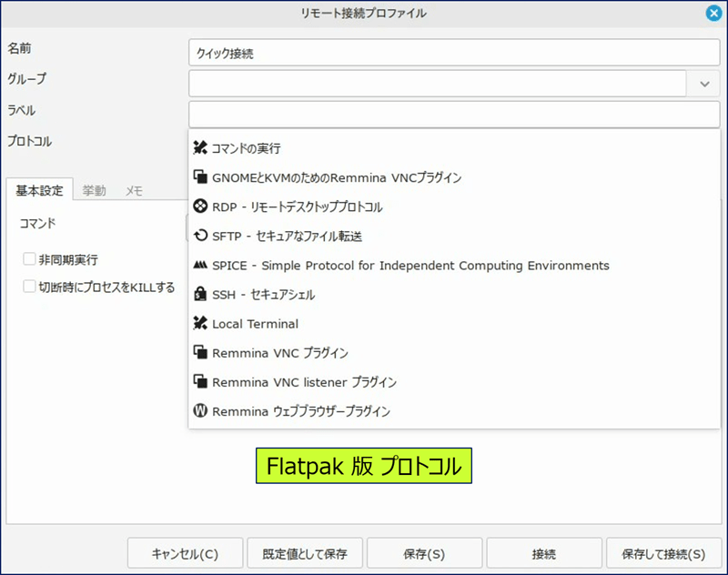
Task: Select Remmina ウェブブラウザープラグイン text
Action: (301, 411)
